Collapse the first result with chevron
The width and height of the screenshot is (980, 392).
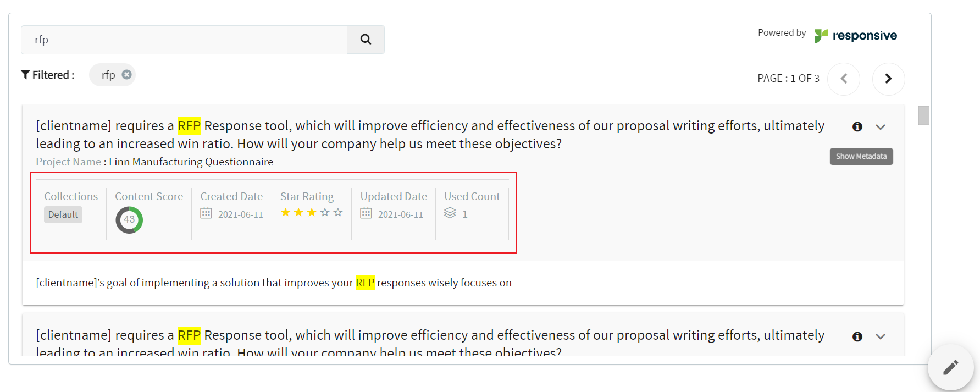tap(881, 127)
